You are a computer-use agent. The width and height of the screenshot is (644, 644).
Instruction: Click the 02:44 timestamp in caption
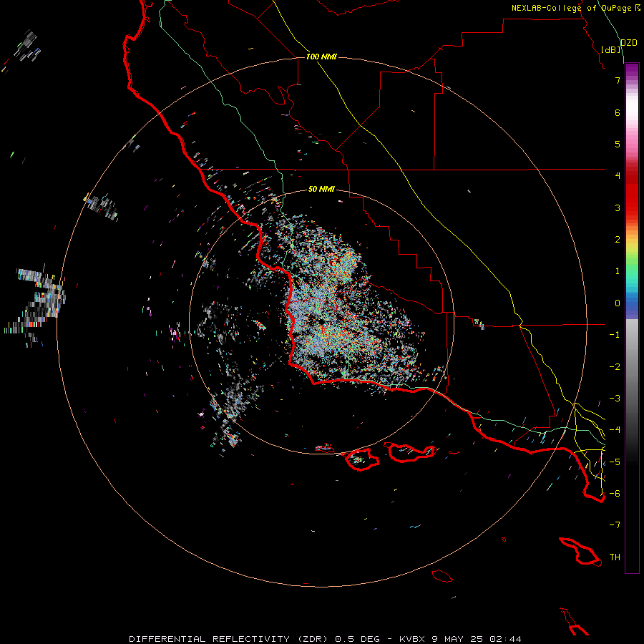pos(505,639)
